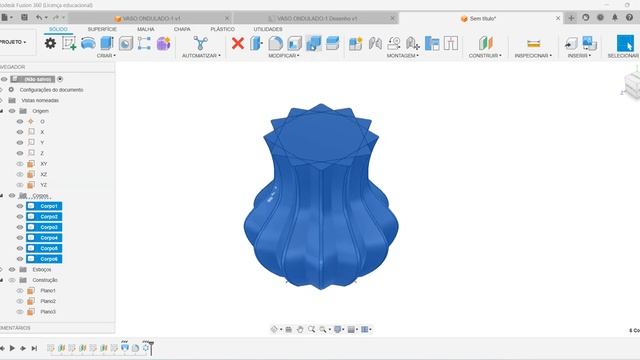Open the File menu dropdown

[x=7, y=18]
